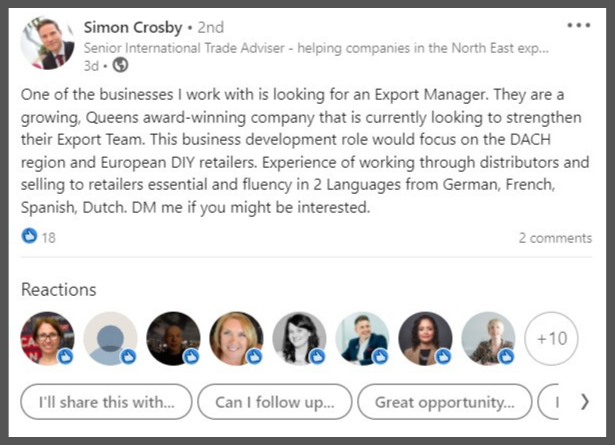Expand the +10 more reactions bubble
The width and height of the screenshot is (615, 445).
coord(551,338)
